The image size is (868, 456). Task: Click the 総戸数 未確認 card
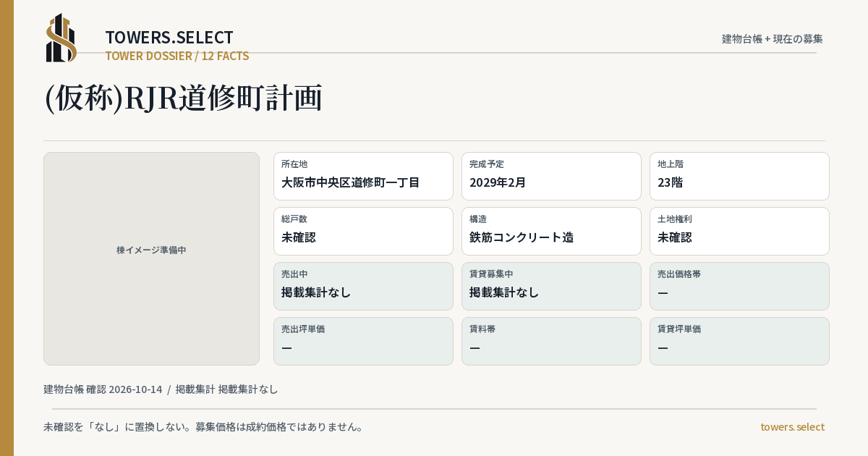click(x=363, y=231)
